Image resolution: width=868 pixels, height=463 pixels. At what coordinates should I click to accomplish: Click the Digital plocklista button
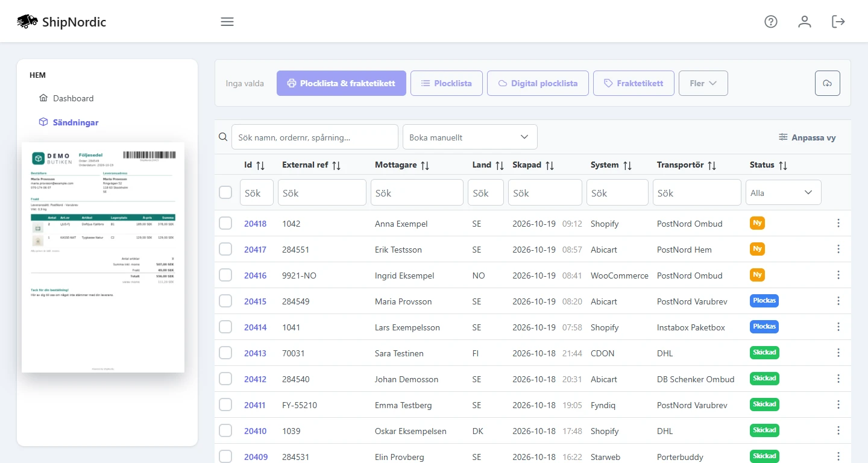point(538,83)
